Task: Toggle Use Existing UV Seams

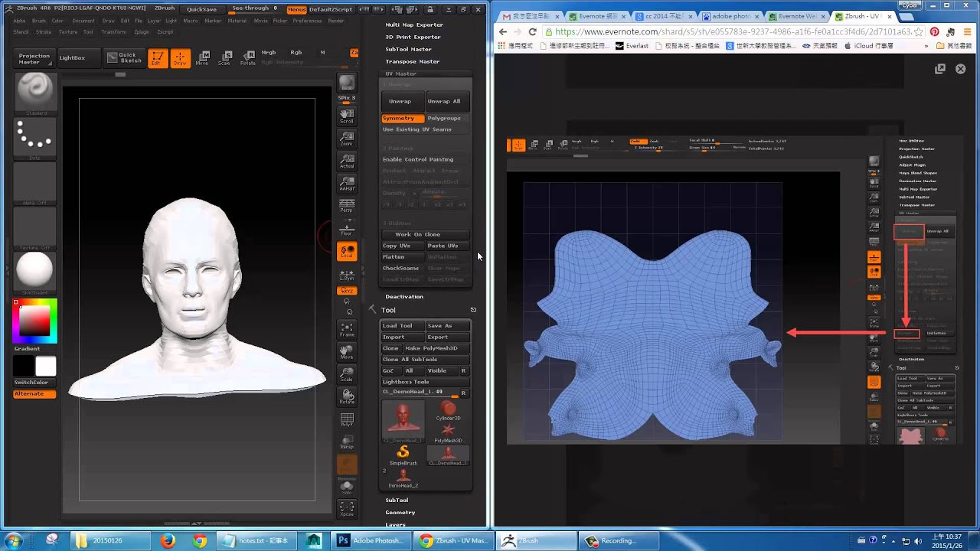Action: pyautogui.click(x=424, y=129)
